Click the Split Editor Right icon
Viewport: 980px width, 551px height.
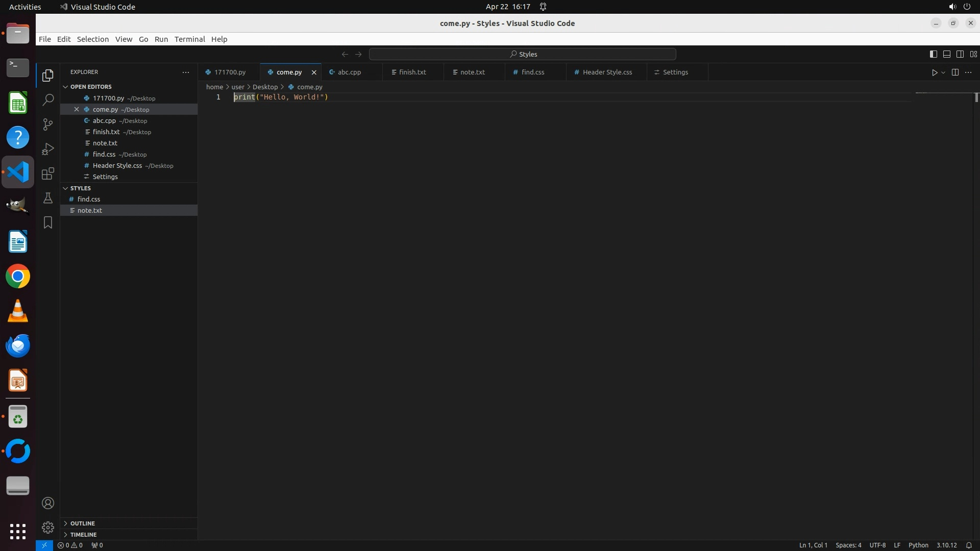(955, 72)
